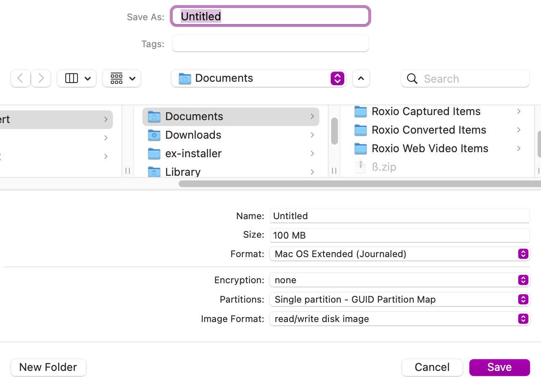541x392 pixels.
Task: Select the Library folder icon
Action: 154,172
